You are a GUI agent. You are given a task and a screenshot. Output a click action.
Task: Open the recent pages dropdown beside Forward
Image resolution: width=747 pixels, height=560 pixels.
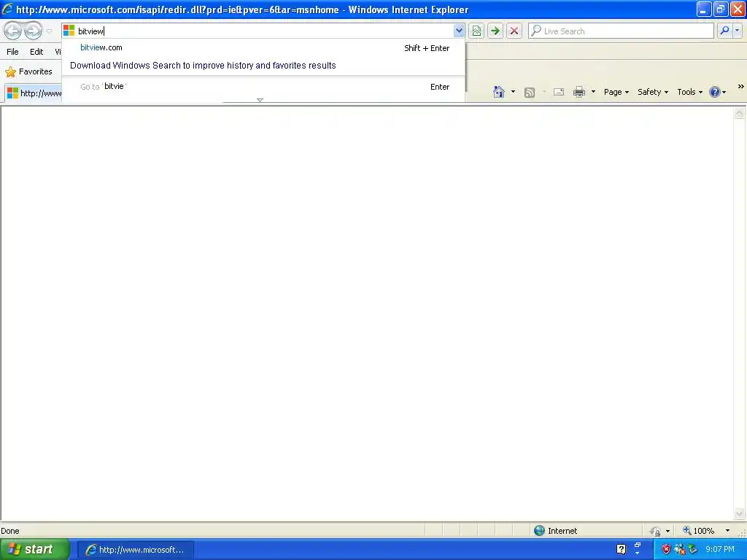pyautogui.click(x=49, y=31)
